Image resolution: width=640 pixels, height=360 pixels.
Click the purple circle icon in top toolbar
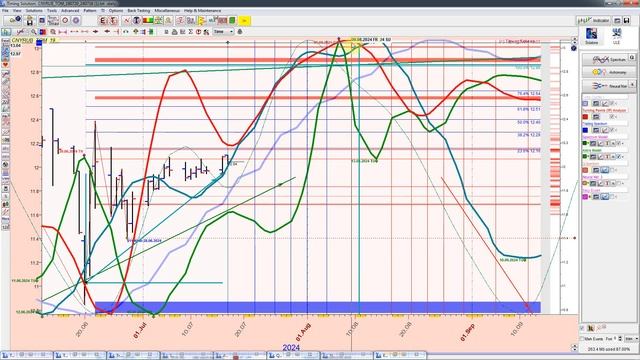(76, 20)
